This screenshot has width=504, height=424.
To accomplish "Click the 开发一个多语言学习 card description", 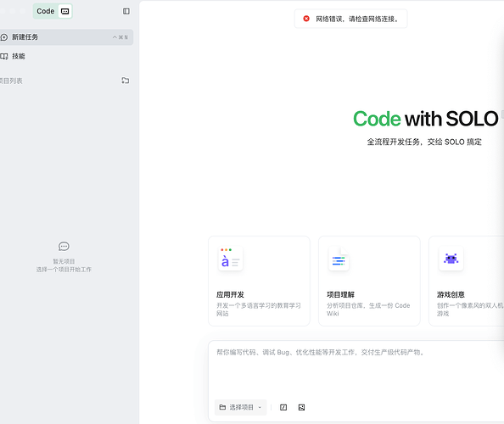I will (x=259, y=310).
